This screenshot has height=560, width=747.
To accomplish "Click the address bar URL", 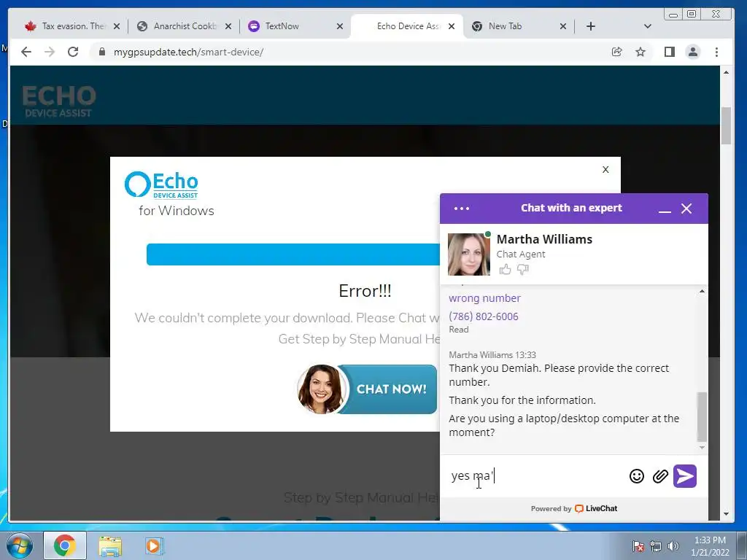I will [x=188, y=52].
